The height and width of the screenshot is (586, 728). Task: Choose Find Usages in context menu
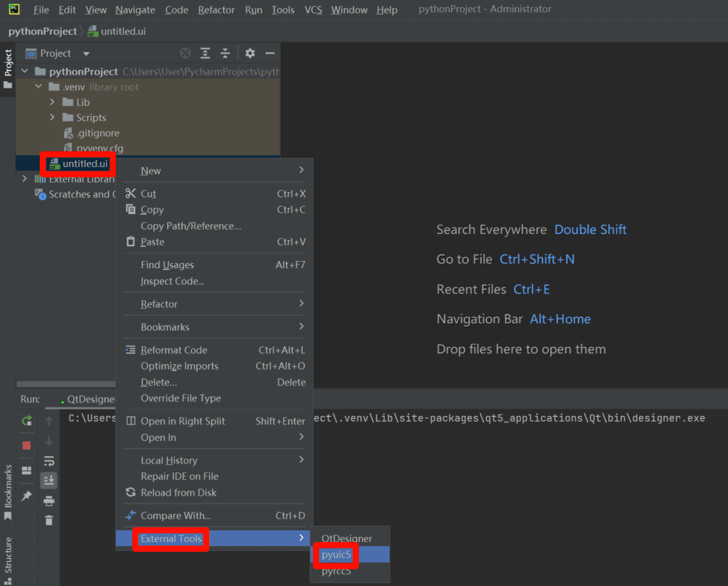click(x=214, y=265)
